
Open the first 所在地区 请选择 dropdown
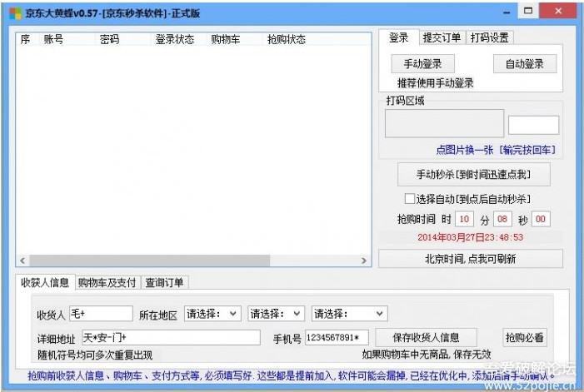click(x=211, y=314)
